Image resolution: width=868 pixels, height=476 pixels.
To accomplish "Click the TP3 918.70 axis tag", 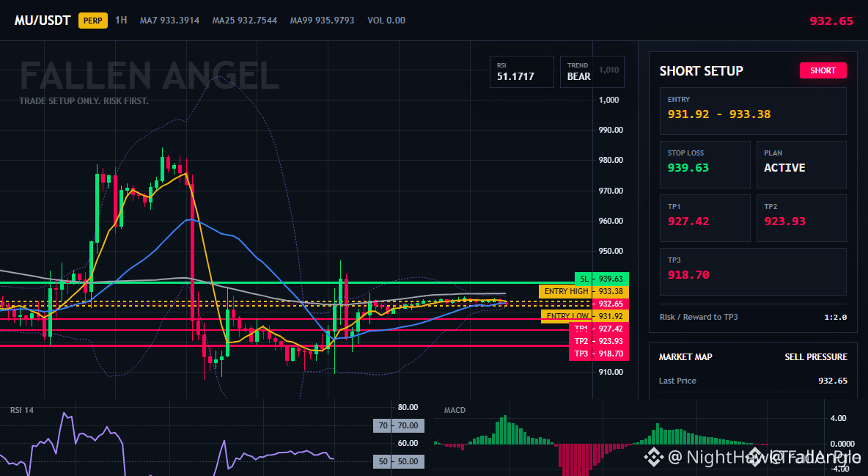I will click(x=599, y=354).
